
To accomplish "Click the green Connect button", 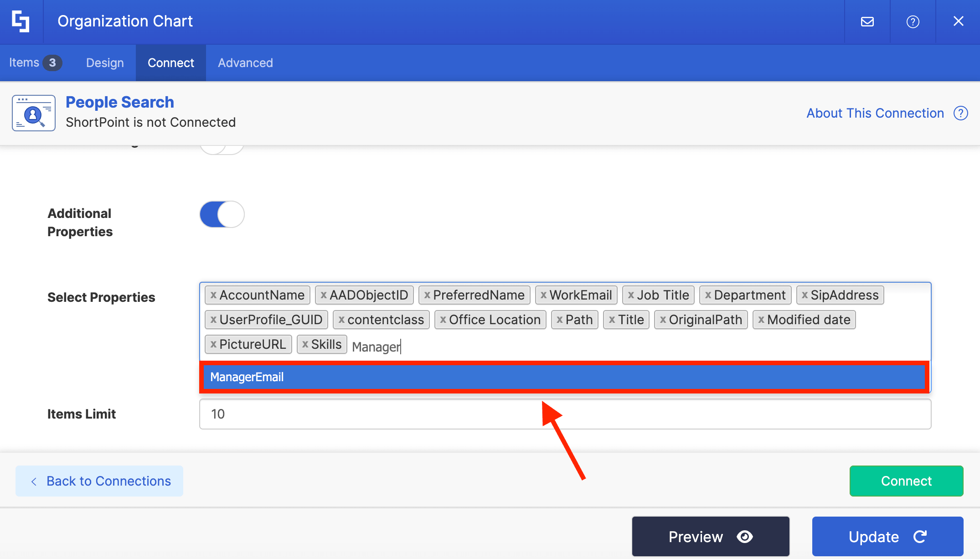I will pyautogui.click(x=906, y=481).
